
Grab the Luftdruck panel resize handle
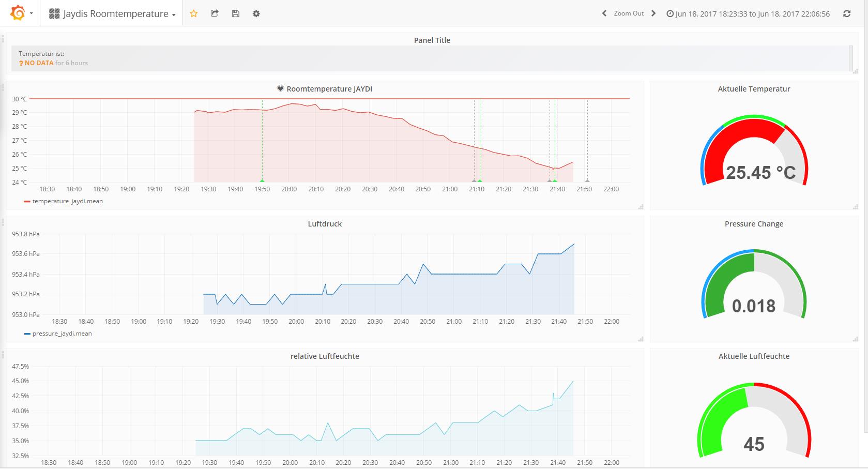641,339
